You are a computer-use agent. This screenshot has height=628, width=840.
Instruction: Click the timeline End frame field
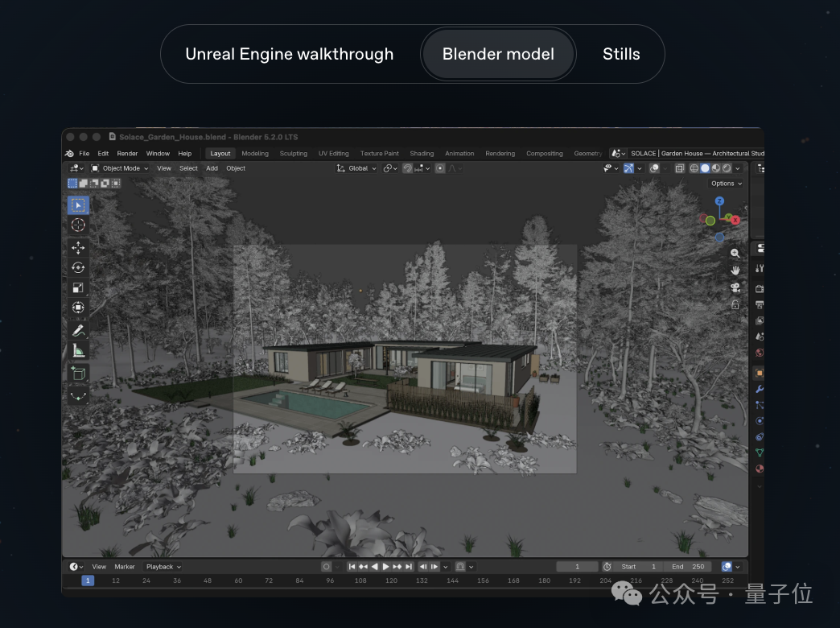point(687,567)
